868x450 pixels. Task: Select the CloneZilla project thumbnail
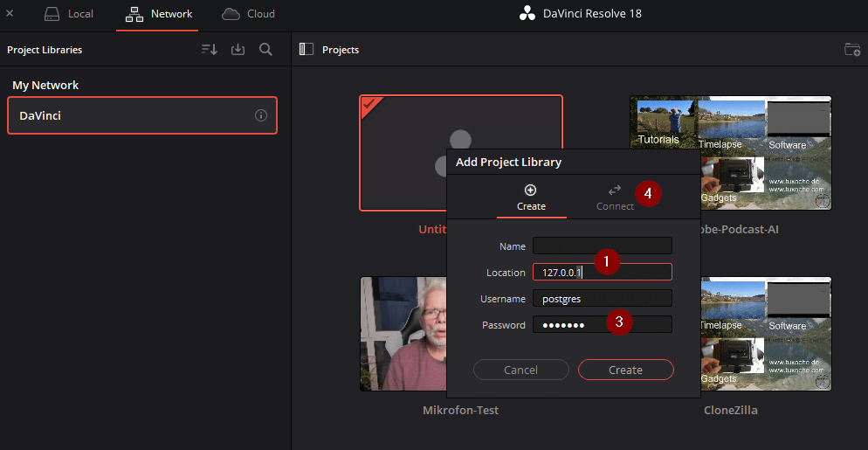(x=766, y=334)
